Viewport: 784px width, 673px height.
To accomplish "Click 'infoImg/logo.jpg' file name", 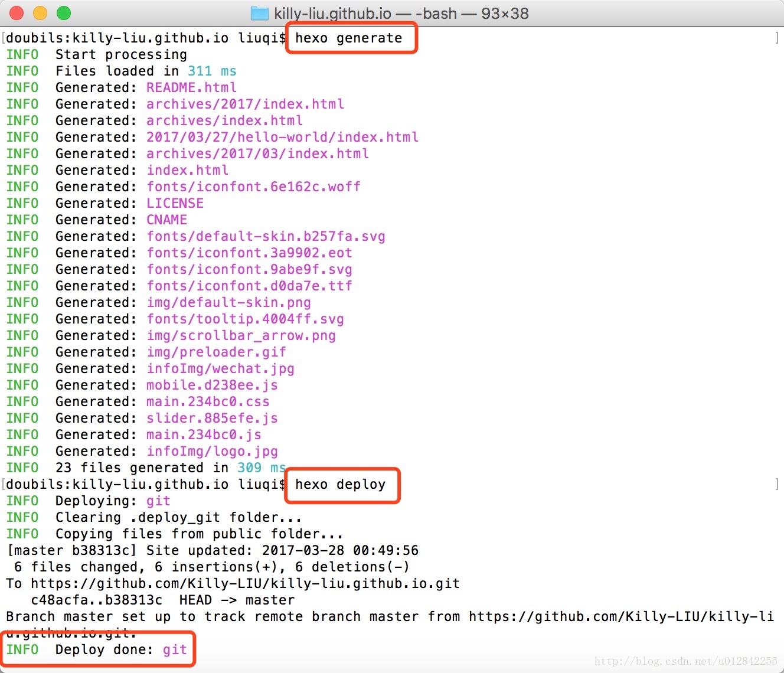I will 213,452.
